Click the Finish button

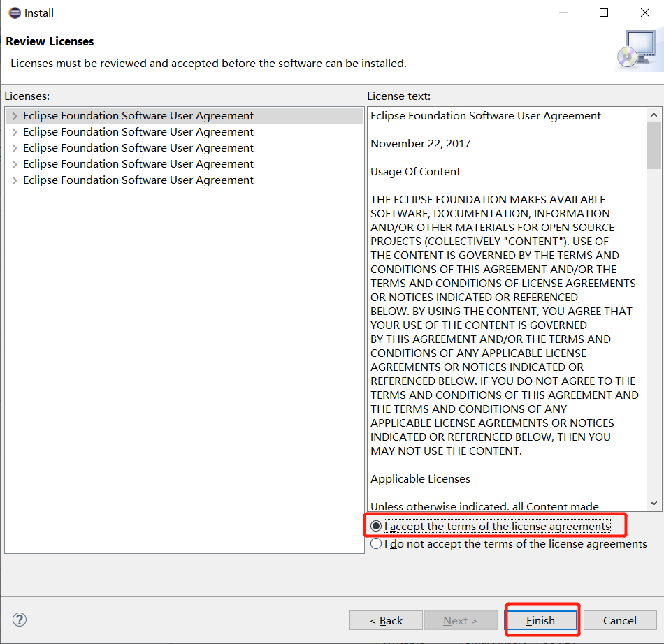click(542, 620)
